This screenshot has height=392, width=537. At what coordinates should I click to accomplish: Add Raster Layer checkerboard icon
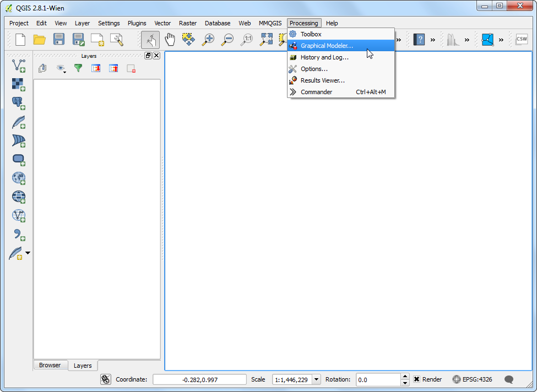click(19, 85)
